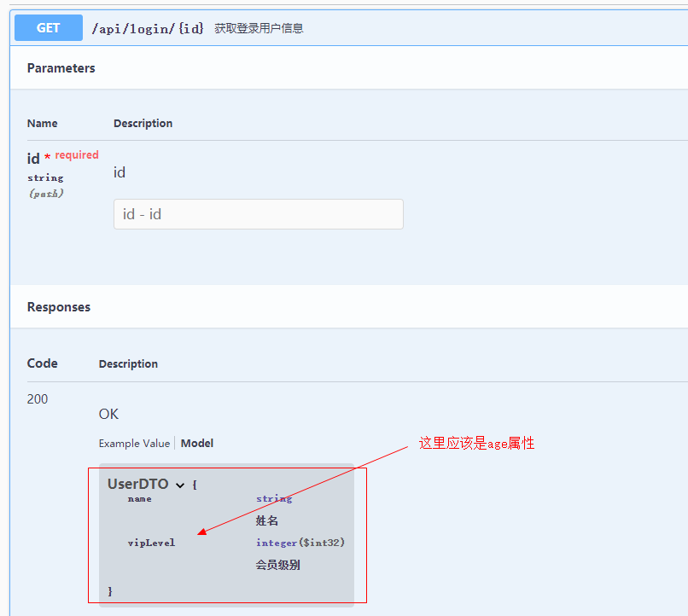The height and width of the screenshot is (616, 688).
Task: Click the integer($int32) type label
Action: click(x=300, y=543)
